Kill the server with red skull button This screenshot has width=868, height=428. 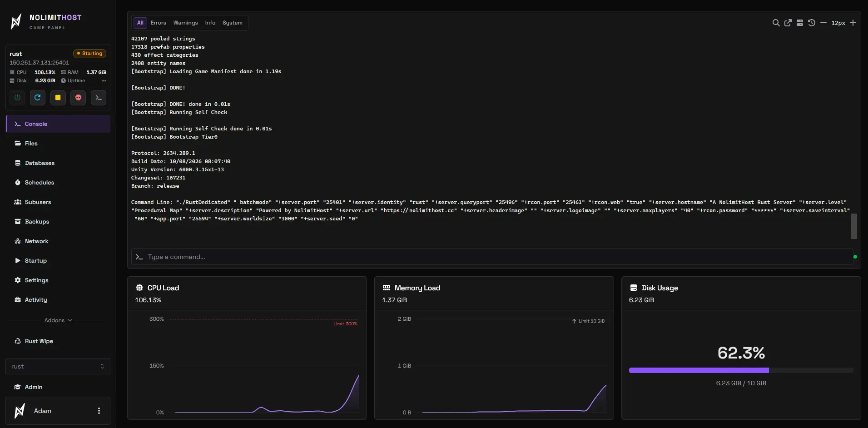coord(78,98)
